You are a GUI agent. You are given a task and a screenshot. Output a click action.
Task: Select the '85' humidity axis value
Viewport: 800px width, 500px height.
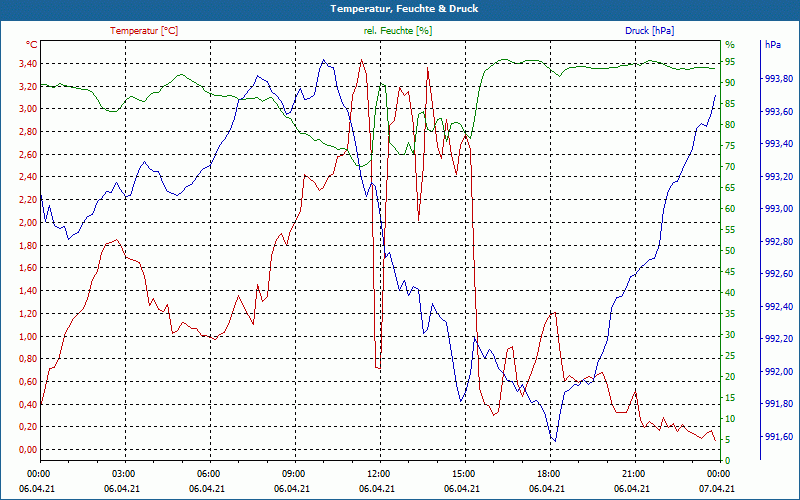(730, 104)
